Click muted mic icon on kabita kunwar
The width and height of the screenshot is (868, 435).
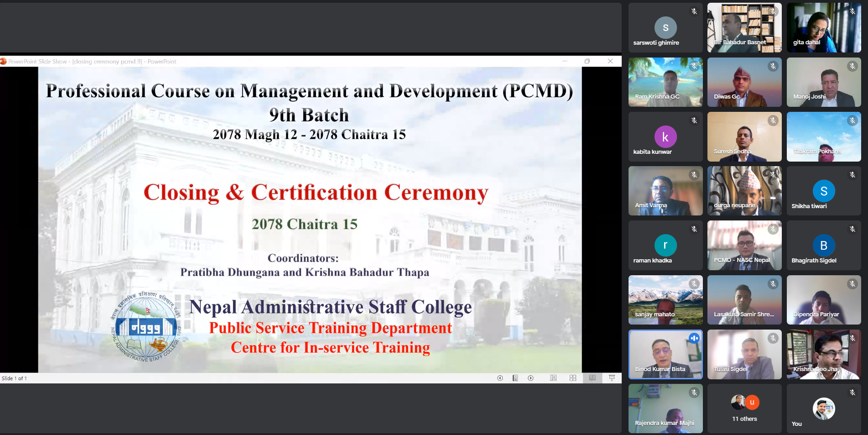click(694, 121)
